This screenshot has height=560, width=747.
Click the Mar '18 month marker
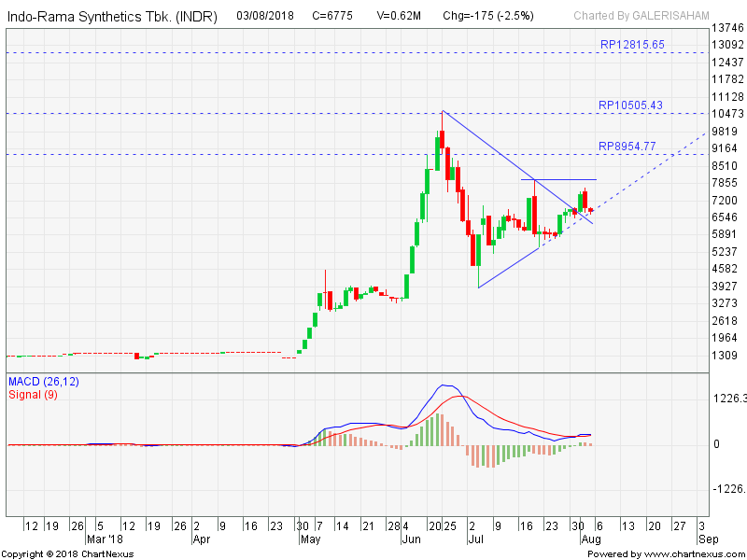click(104, 539)
